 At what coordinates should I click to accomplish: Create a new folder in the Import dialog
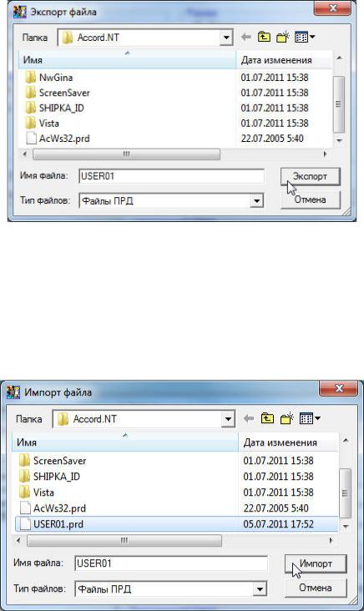point(286,419)
